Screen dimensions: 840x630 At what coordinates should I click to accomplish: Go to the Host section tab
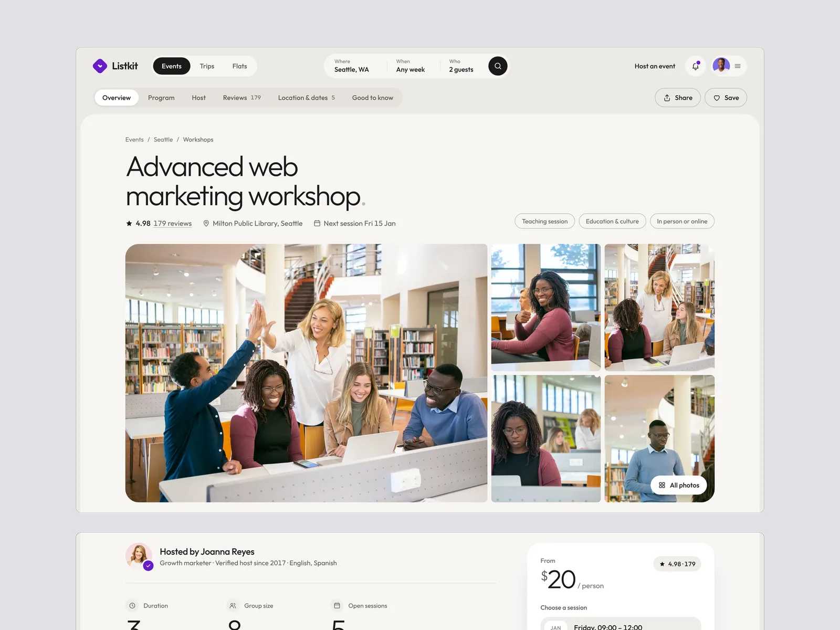[198, 98]
